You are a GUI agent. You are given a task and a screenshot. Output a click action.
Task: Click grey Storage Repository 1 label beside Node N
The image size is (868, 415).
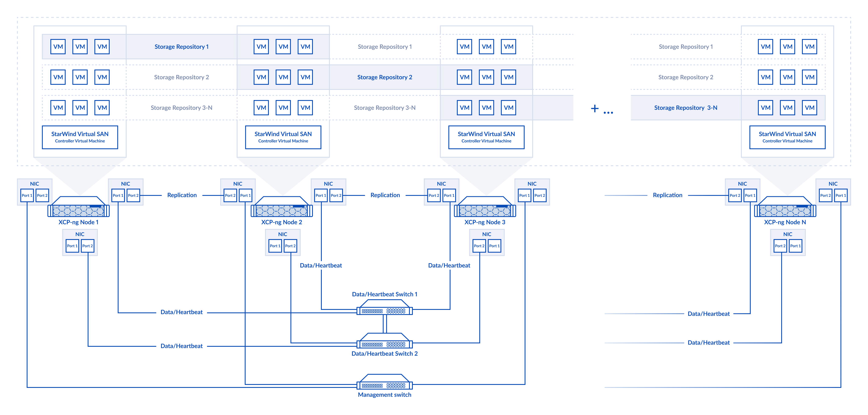686,47
